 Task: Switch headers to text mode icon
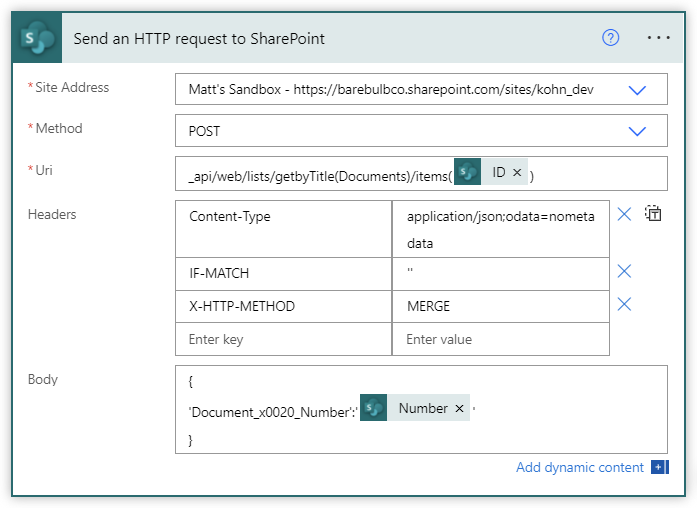[653, 214]
